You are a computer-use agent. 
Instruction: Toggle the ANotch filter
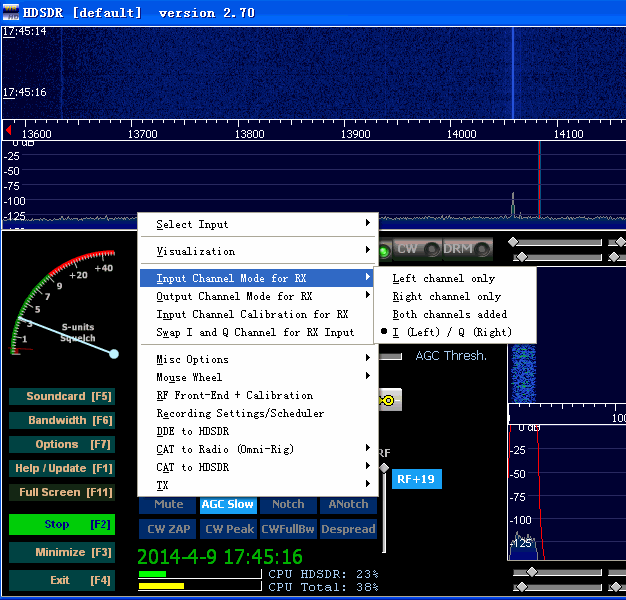pyautogui.click(x=348, y=505)
